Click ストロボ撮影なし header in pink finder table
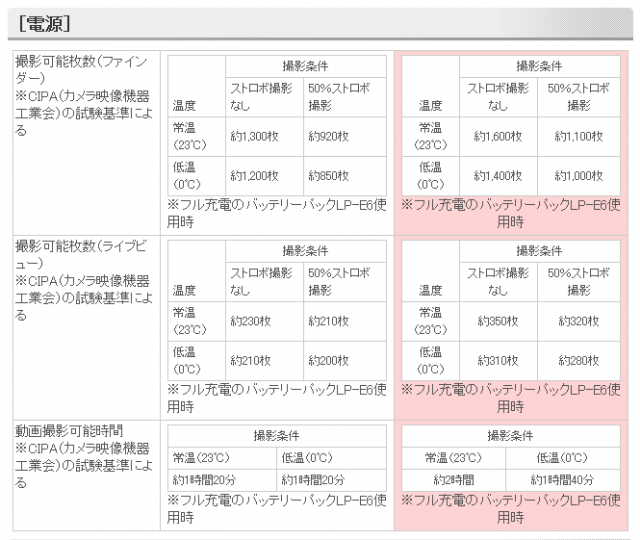Image resolution: width=640 pixels, height=540 pixels. coord(498,97)
